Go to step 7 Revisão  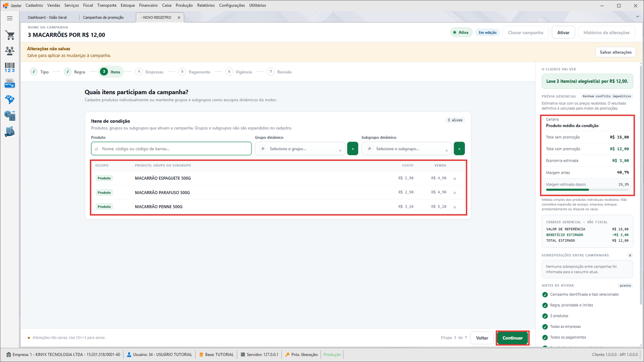(280, 72)
